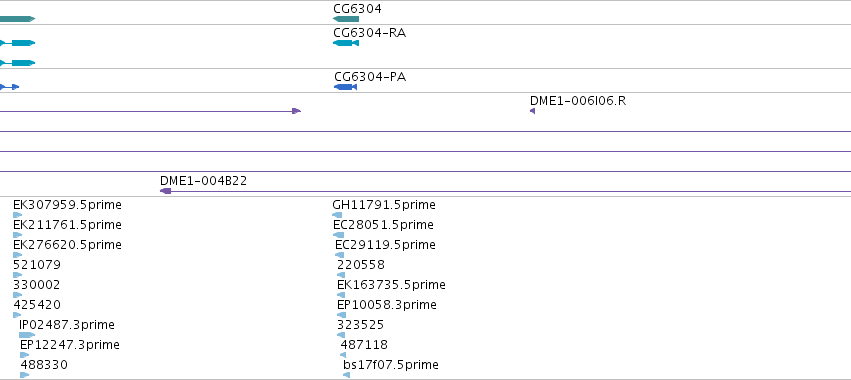This screenshot has height=380, width=851.
Task: Select the CG6304 gene arrow glyph
Action: pos(346,19)
